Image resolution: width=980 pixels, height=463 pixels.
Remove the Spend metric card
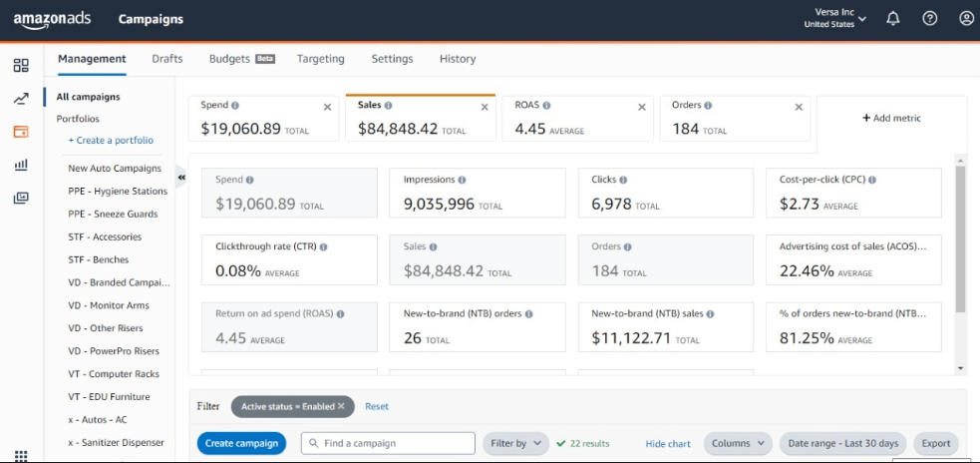(327, 107)
